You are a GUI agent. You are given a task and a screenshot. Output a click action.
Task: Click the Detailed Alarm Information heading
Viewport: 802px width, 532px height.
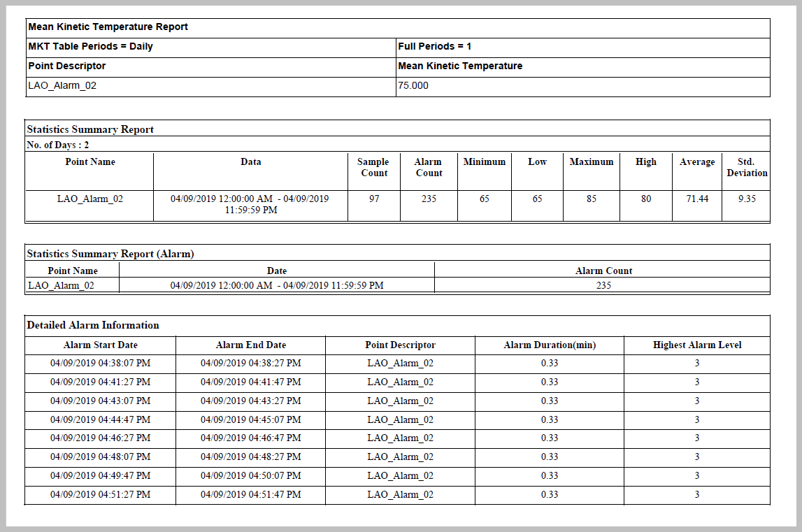93,325
